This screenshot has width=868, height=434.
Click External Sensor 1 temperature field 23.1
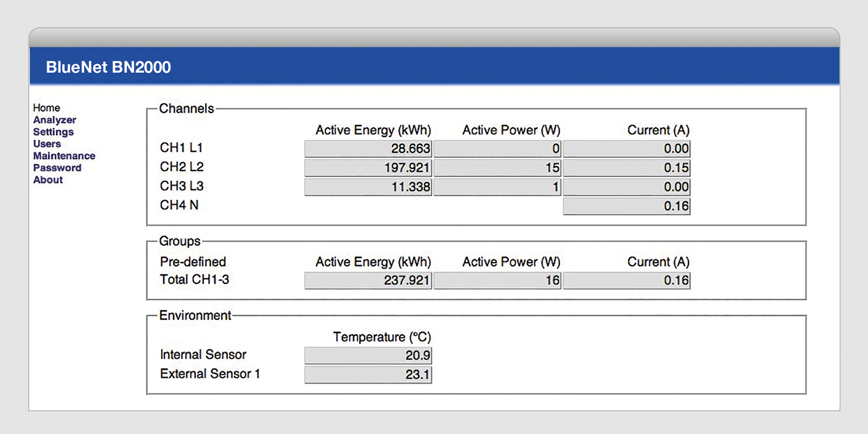368,374
